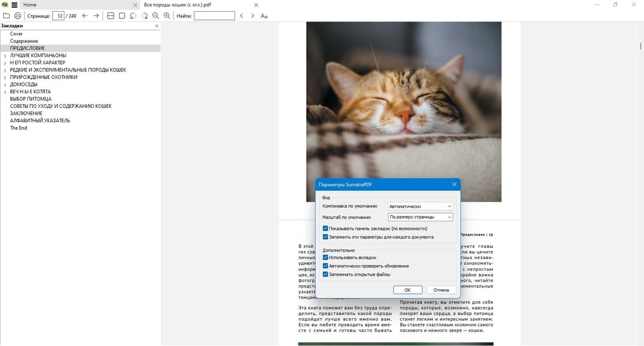Jump to ВЫБОР ПИТОМЦА bookmark
The width and height of the screenshot is (644, 346).
[31, 99]
